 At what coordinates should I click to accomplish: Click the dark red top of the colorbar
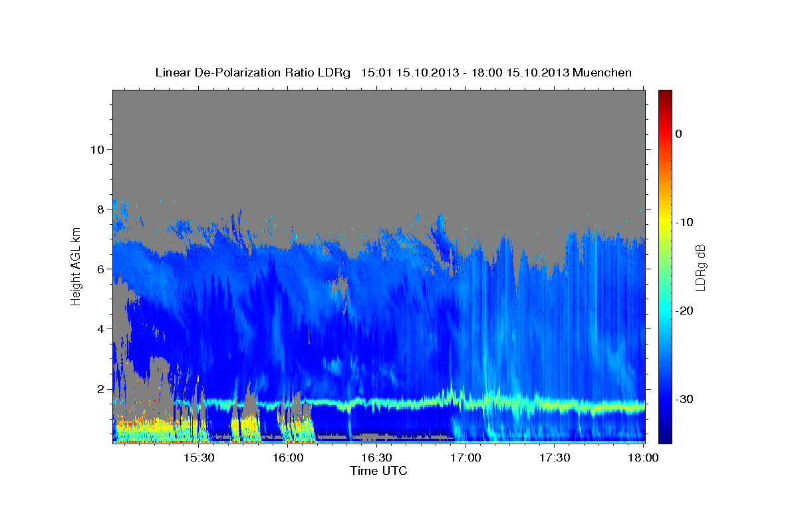(x=665, y=94)
